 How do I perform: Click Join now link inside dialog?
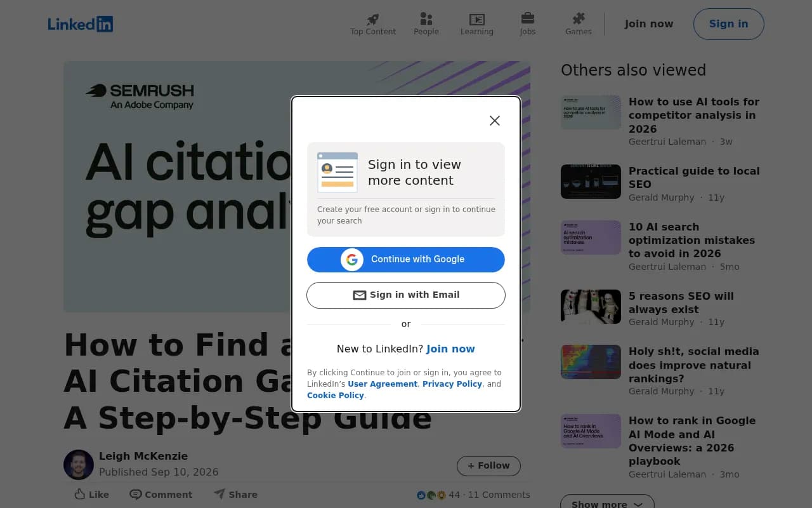[x=450, y=349]
